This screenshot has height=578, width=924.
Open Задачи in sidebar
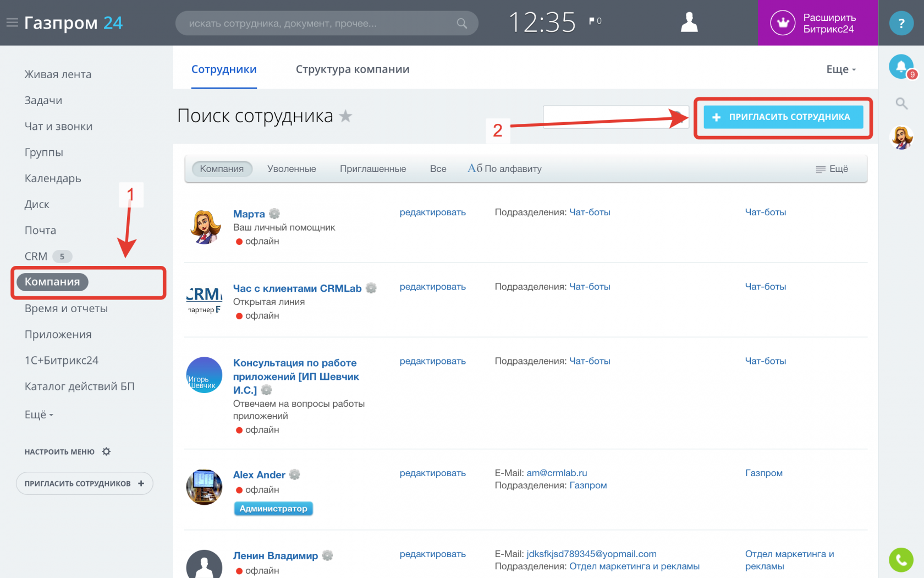(x=43, y=100)
